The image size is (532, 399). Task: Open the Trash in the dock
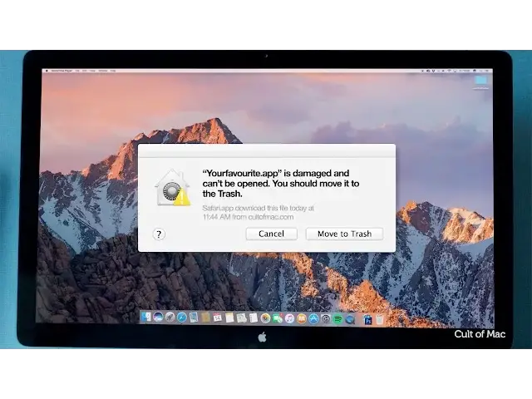(380, 319)
